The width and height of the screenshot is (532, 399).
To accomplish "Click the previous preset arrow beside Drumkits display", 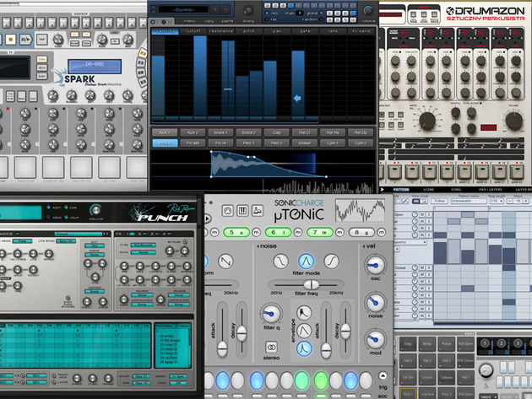I will pos(215,10).
